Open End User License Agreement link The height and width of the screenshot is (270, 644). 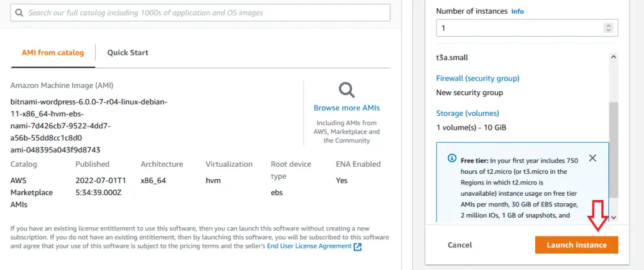309,246
